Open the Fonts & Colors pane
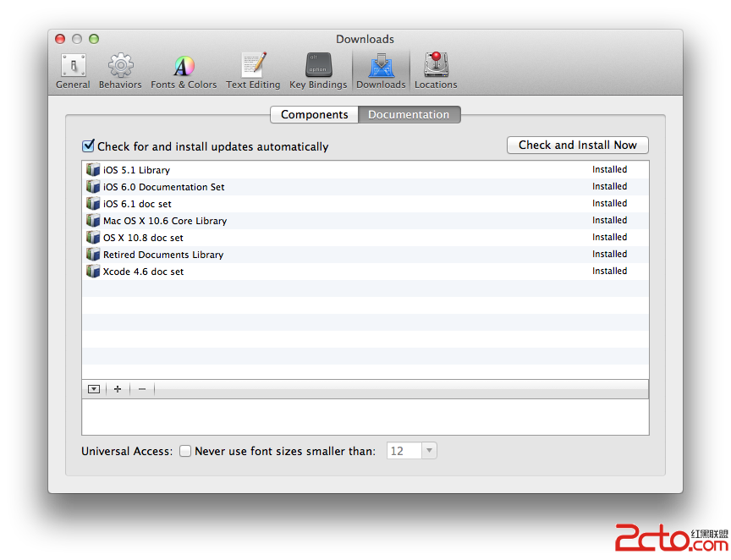Viewport: 731px width, 560px height. [184, 71]
